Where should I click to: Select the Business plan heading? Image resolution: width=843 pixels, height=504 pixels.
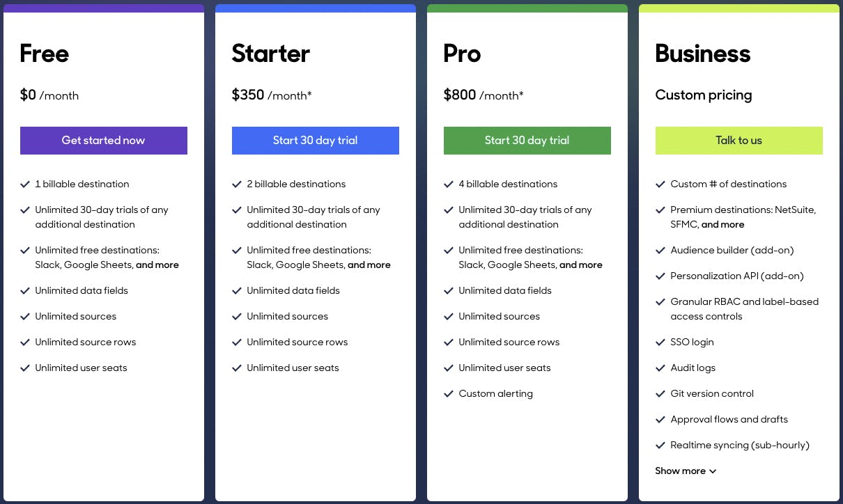point(702,54)
